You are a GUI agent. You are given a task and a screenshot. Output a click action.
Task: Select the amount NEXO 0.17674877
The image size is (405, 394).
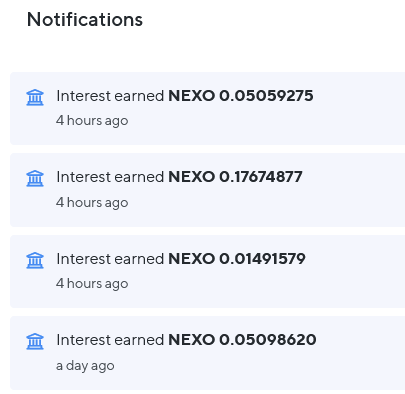235,177
